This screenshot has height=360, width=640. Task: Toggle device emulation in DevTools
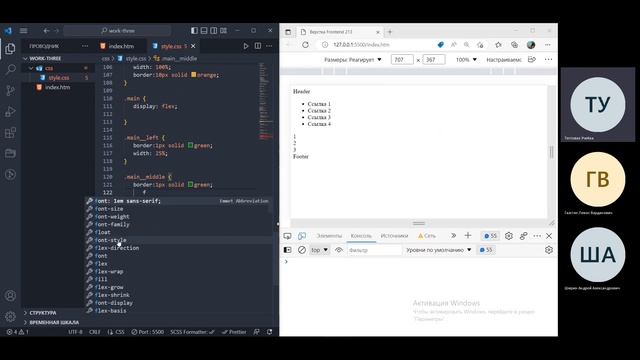tap(302, 236)
